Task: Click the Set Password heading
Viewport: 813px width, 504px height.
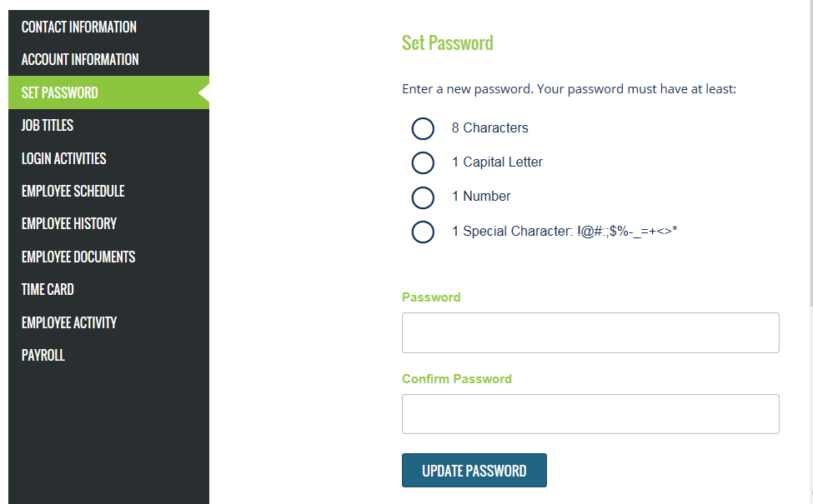Action: (x=448, y=42)
